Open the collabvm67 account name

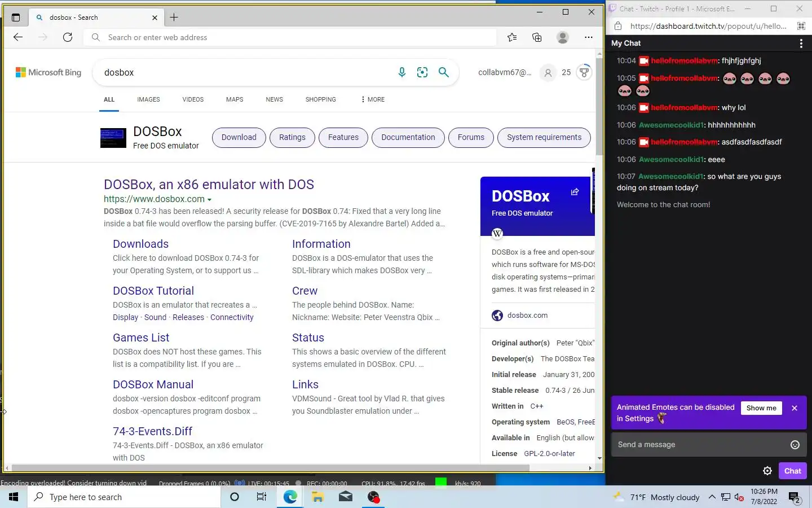point(505,72)
